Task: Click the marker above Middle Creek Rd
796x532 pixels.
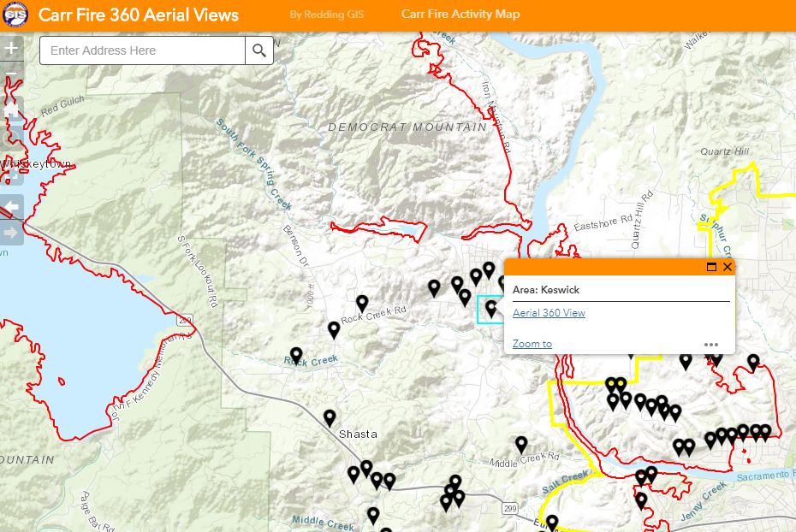Action: pyautogui.click(x=521, y=444)
